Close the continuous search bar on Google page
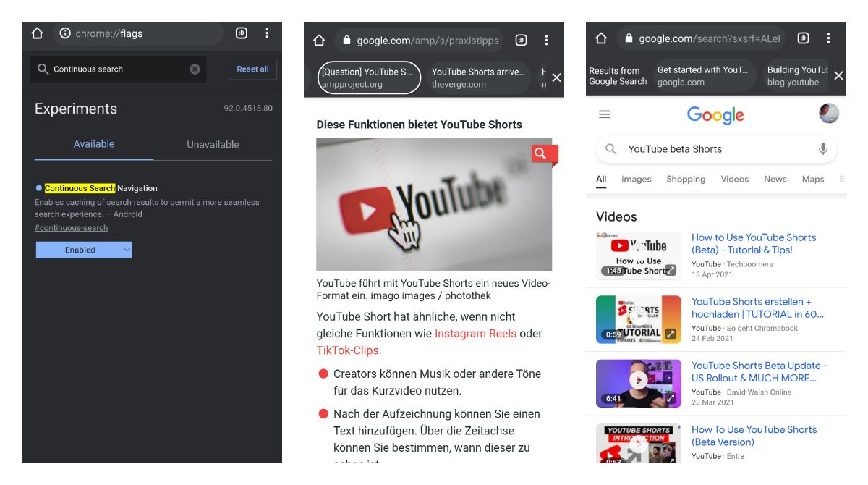The width and height of the screenshot is (868, 485). (x=838, y=75)
